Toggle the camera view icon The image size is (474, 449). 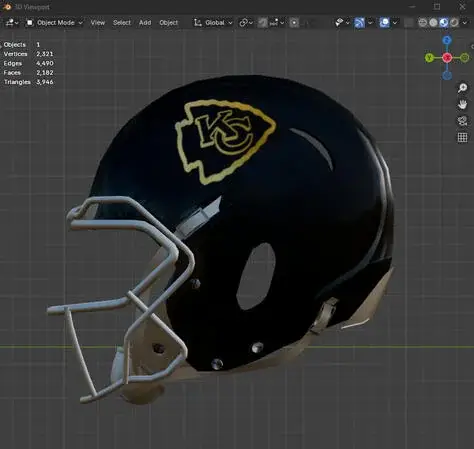click(x=462, y=121)
